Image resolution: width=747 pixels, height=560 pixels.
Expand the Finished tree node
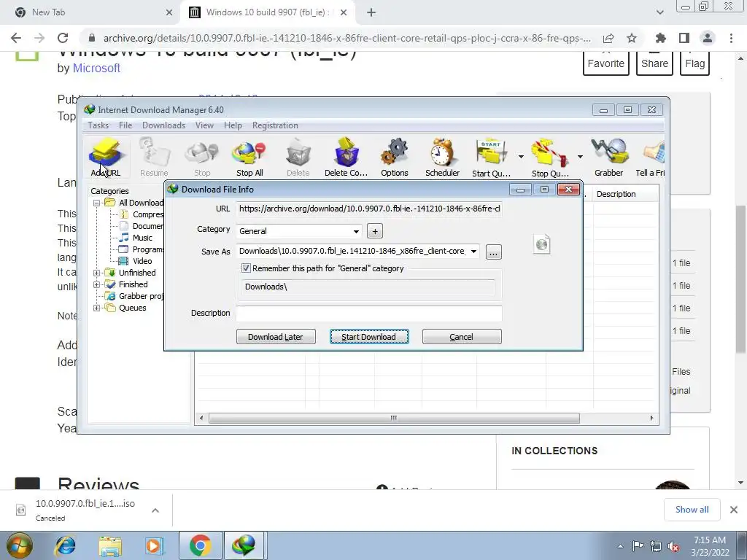97,285
